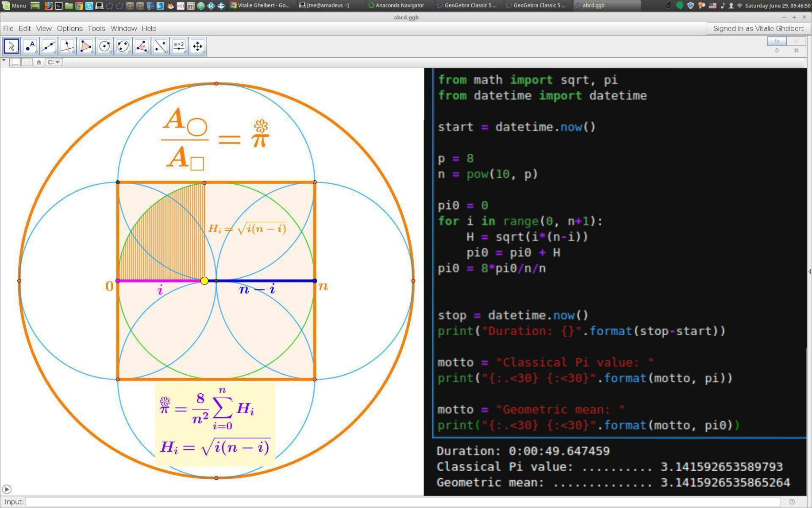Select the Move arrow tool

click(x=11, y=46)
